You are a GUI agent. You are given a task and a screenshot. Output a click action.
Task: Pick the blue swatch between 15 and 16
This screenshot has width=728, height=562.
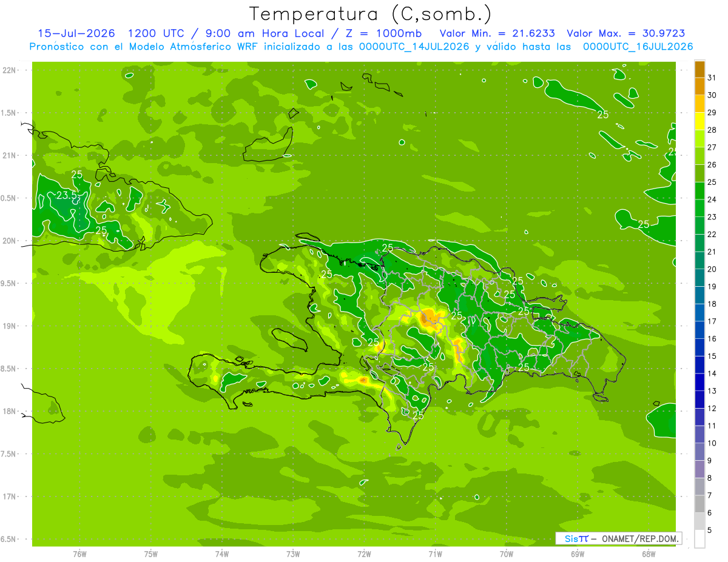pos(699,347)
